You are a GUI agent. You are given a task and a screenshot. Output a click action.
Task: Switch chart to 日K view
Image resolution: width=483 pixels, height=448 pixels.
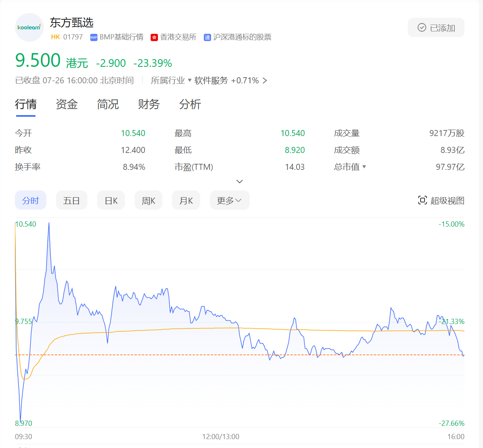point(111,200)
